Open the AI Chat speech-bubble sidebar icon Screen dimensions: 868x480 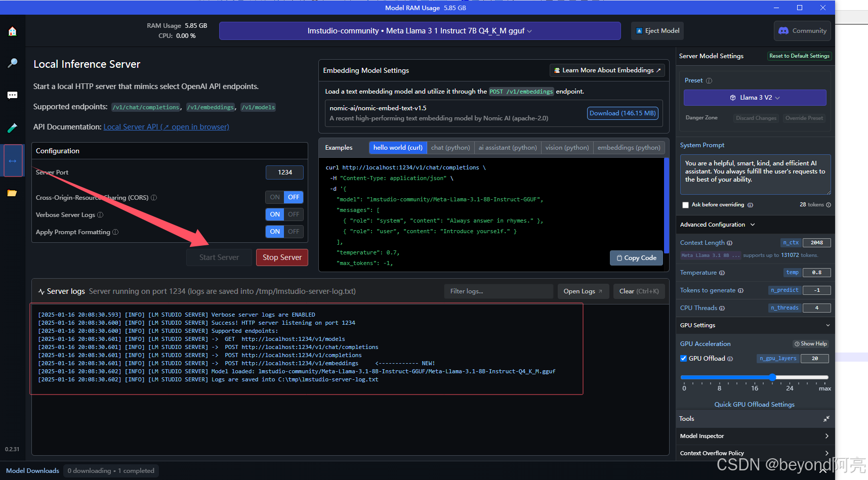[x=13, y=95]
